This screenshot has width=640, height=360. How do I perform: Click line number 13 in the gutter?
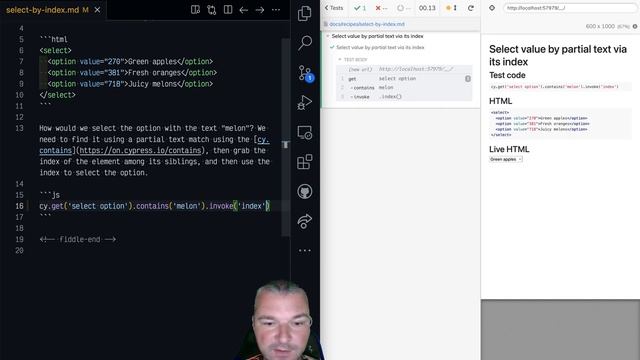19,128
